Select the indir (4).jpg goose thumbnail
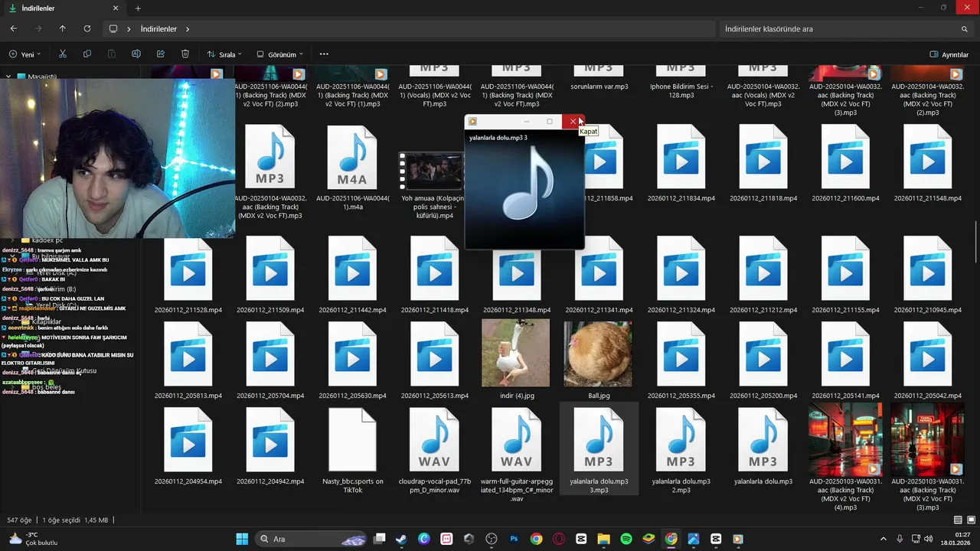The image size is (980, 551). pyautogui.click(x=515, y=353)
